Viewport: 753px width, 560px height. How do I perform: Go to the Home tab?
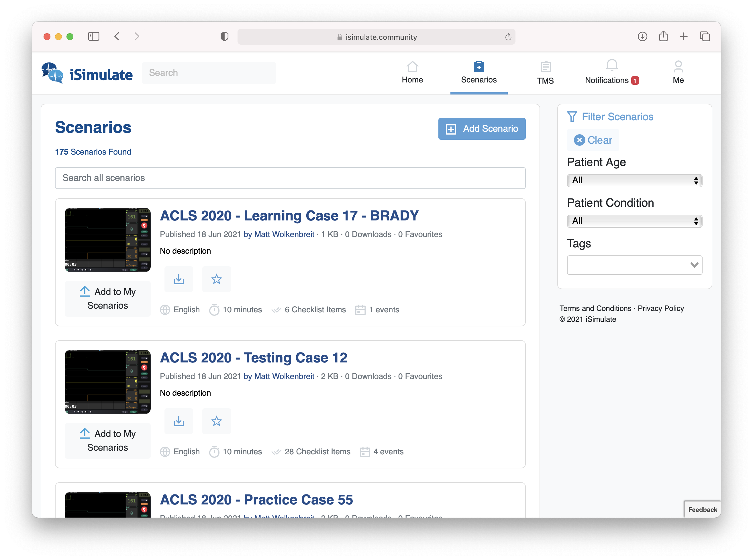[412, 72]
